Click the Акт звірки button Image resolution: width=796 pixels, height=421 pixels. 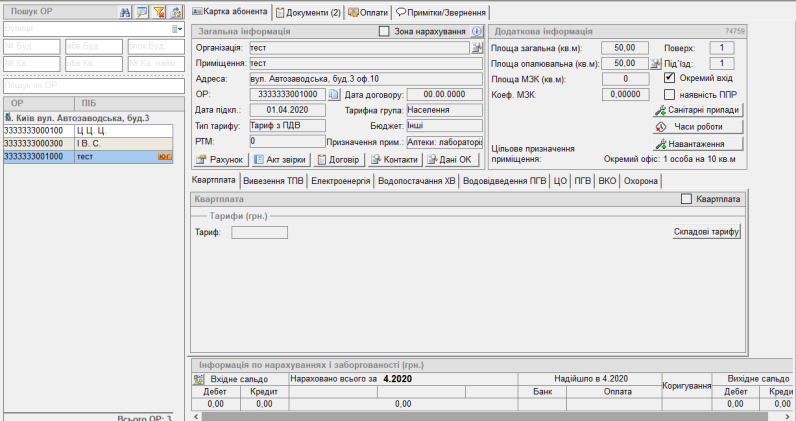pyautogui.click(x=279, y=159)
